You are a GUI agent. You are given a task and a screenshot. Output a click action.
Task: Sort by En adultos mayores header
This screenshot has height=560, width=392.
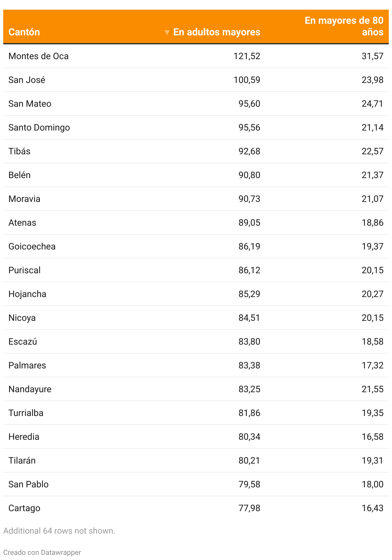click(x=217, y=32)
